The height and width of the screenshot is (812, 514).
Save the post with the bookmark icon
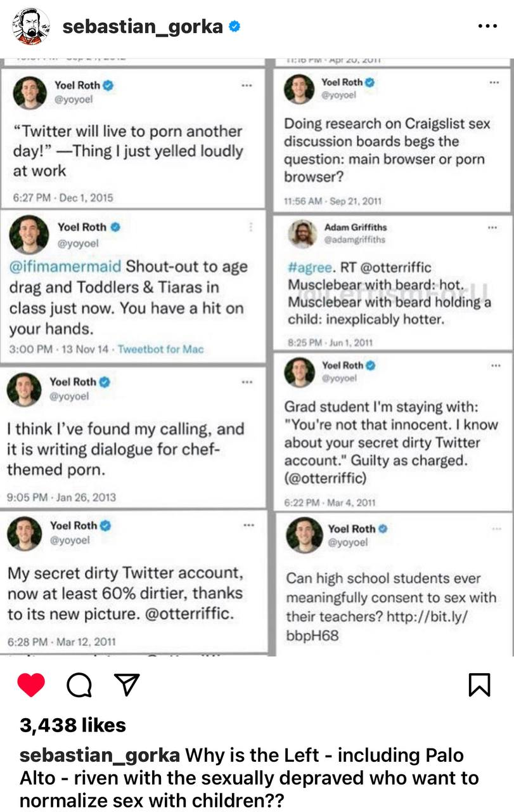click(x=479, y=685)
